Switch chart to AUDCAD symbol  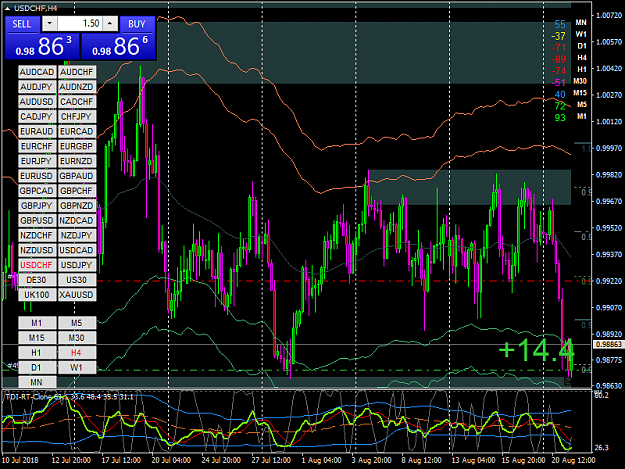click(x=37, y=72)
